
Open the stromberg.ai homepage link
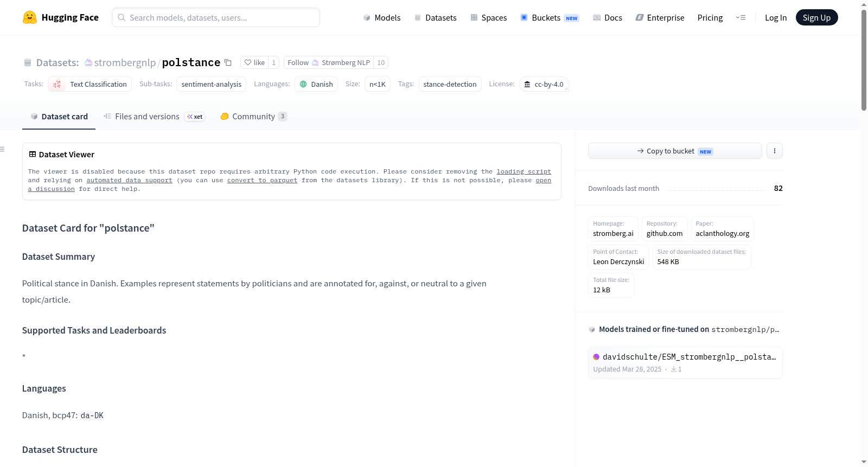tap(613, 228)
